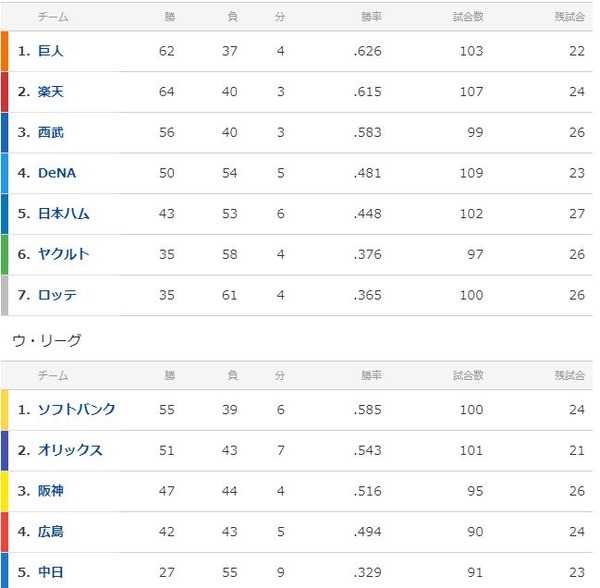This screenshot has height=588, width=600.
Task: Click the ロッテ team name
Action: pyautogui.click(x=56, y=295)
